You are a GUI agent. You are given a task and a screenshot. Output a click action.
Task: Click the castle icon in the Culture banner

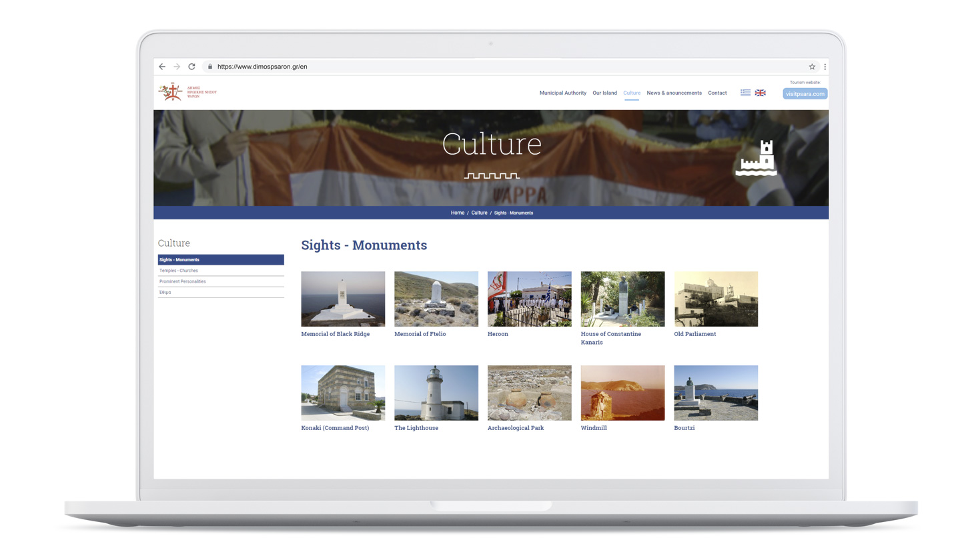757,158
